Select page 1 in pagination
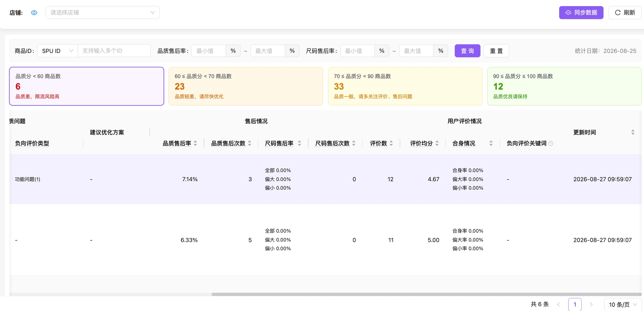 coord(575,304)
